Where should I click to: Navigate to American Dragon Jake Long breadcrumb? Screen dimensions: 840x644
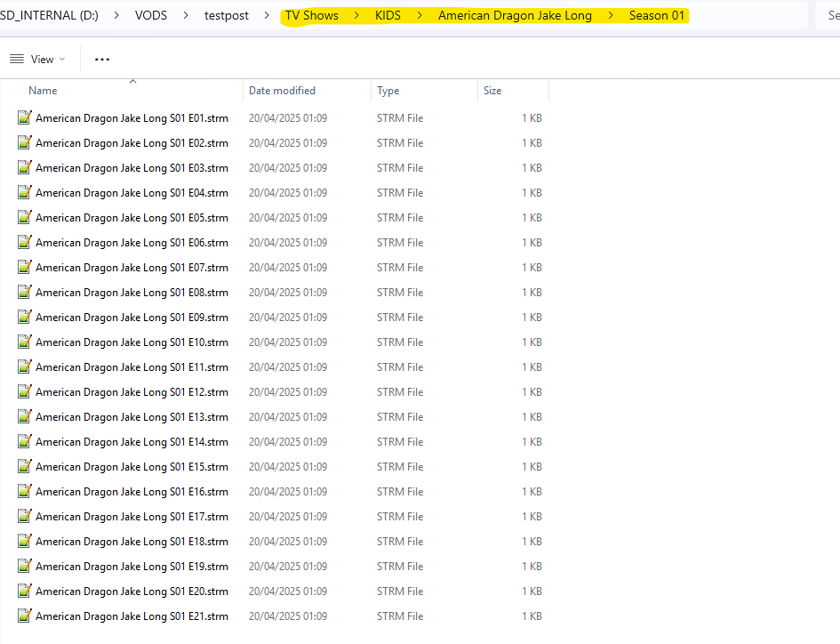pyautogui.click(x=515, y=15)
